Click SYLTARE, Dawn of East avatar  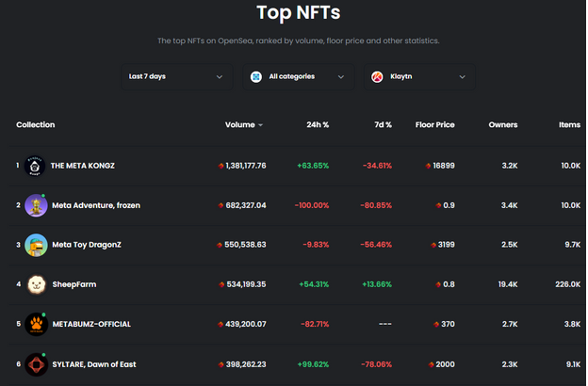click(x=36, y=363)
